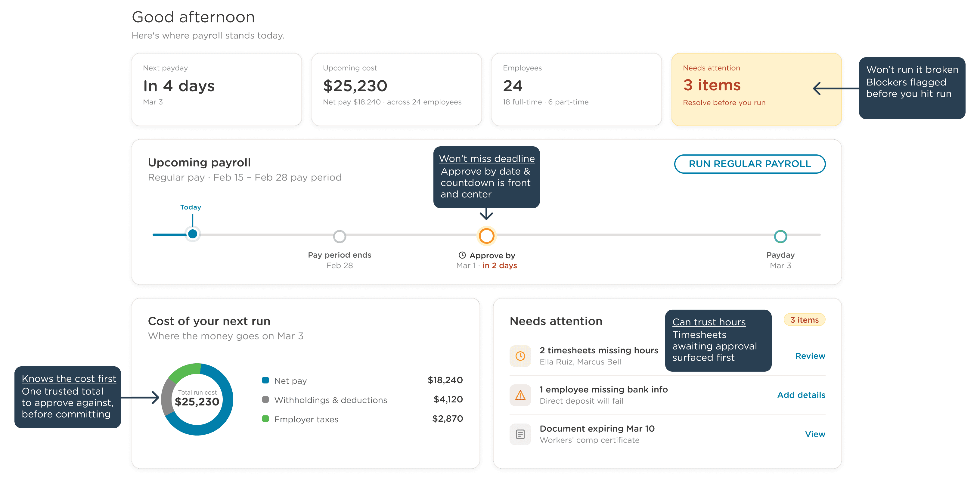The image size is (980, 487).
Task: Select the orange Approve by timeline marker
Action: (486, 236)
